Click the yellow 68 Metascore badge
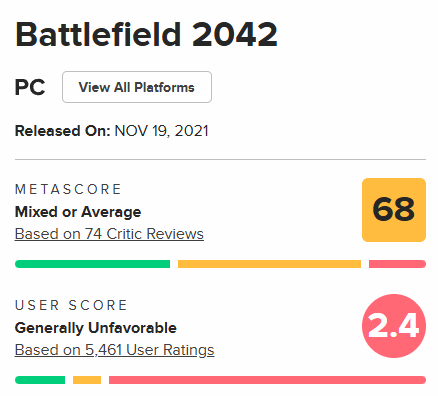 click(394, 210)
